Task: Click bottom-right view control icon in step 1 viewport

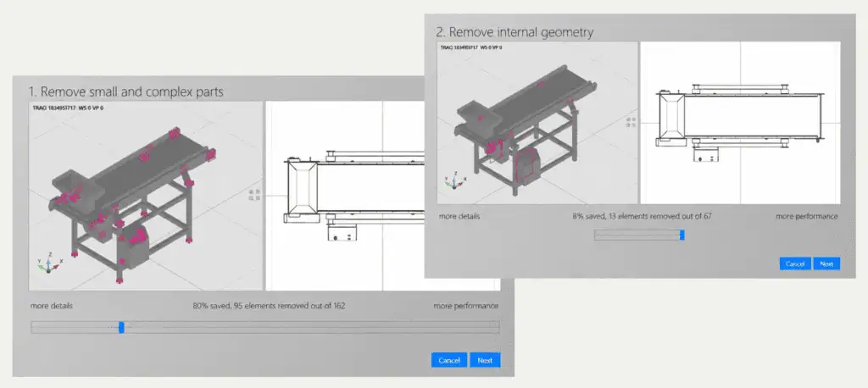Action: pos(258,197)
